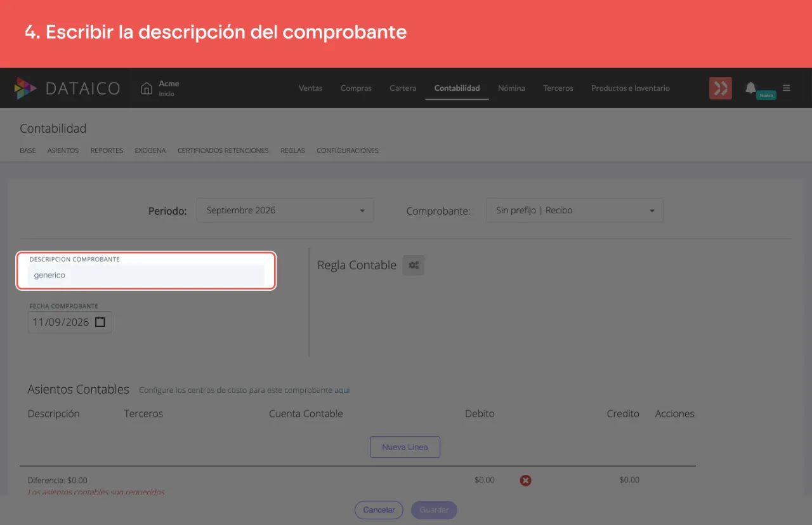Click the 'Credito' column header
Viewport: 812px width, 525px height.
[623, 414]
